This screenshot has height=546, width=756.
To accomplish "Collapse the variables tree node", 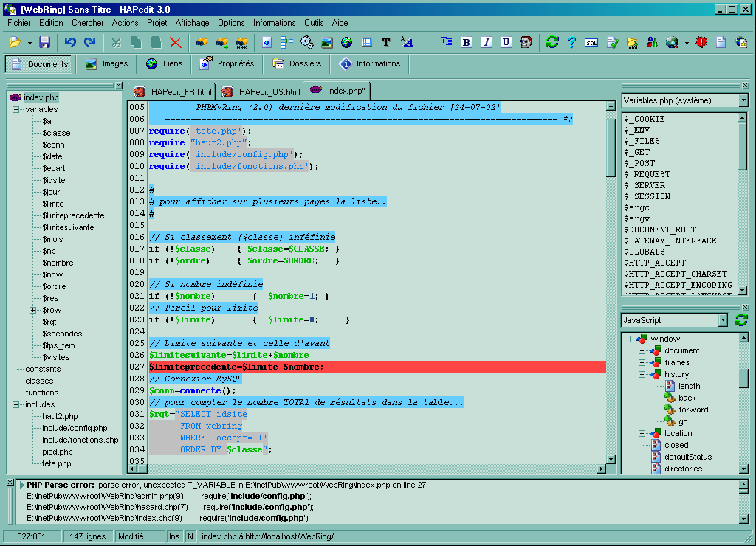I will (x=16, y=109).
